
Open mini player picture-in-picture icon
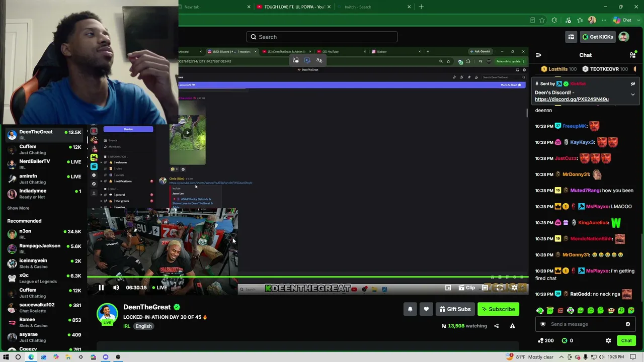point(448,288)
